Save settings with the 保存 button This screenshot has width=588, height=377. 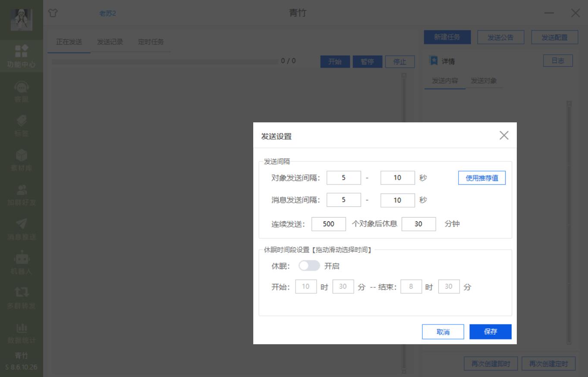tap(490, 331)
